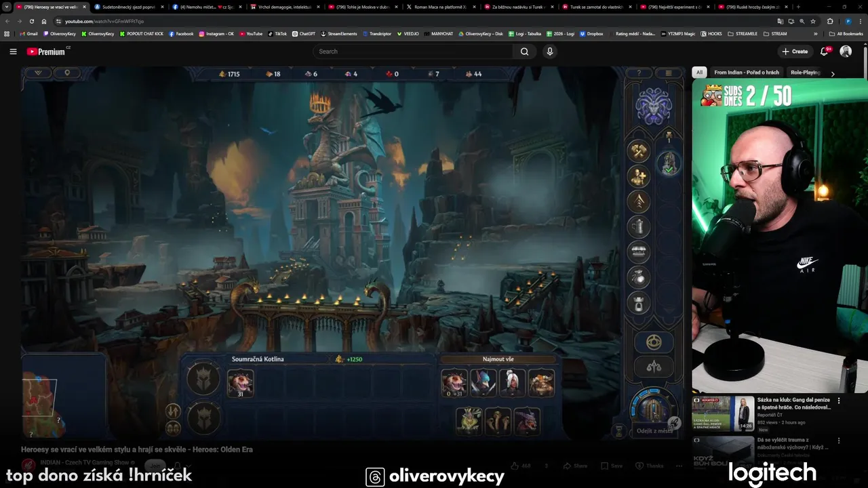The height and width of the screenshot is (488, 868).
Task: Switch to 'Roman Maca na platformě X' tab
Action: coord(441,7)
